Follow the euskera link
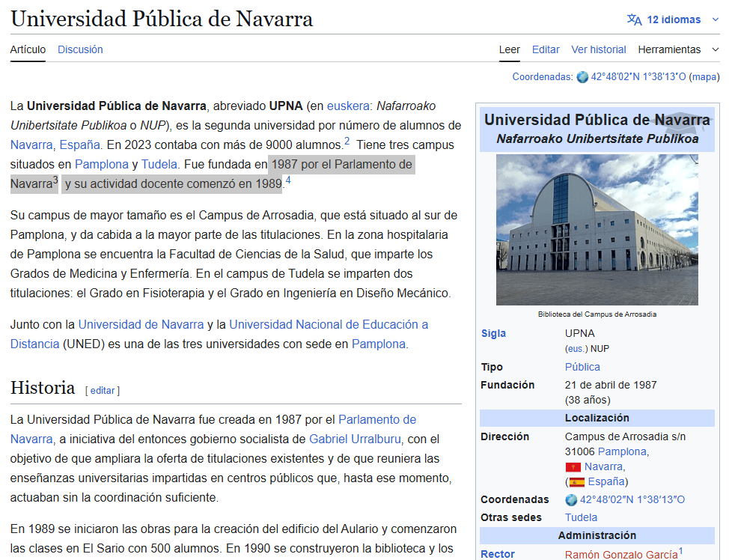Image resolution: width=729 pixels, height=560 pixels. [x=348, y=106]
